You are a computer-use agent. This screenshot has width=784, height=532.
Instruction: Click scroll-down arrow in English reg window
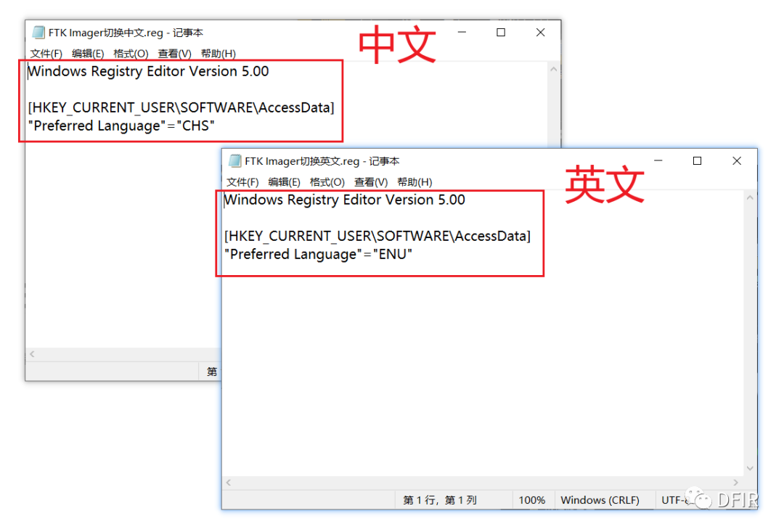[750, 469]
